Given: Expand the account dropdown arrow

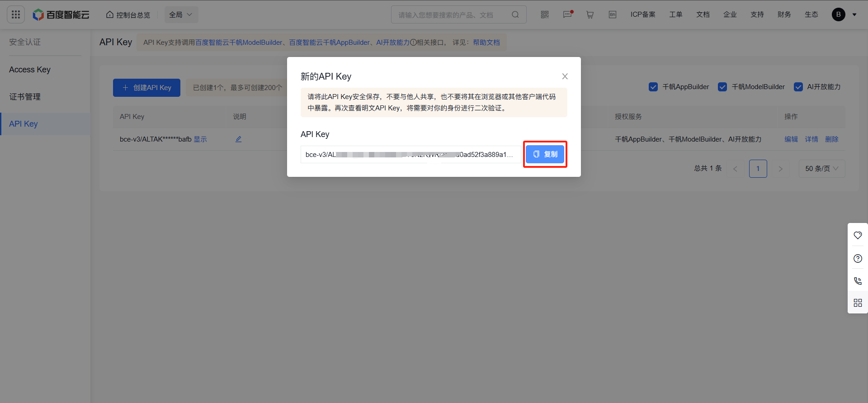Looking at the screenshot, I should (x=854, y=14).
